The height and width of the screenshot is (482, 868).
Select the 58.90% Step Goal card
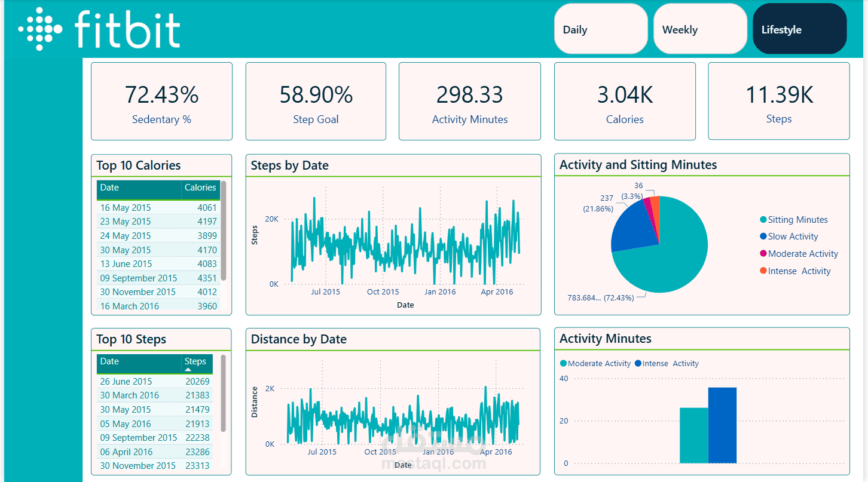(x=316, y=102)
